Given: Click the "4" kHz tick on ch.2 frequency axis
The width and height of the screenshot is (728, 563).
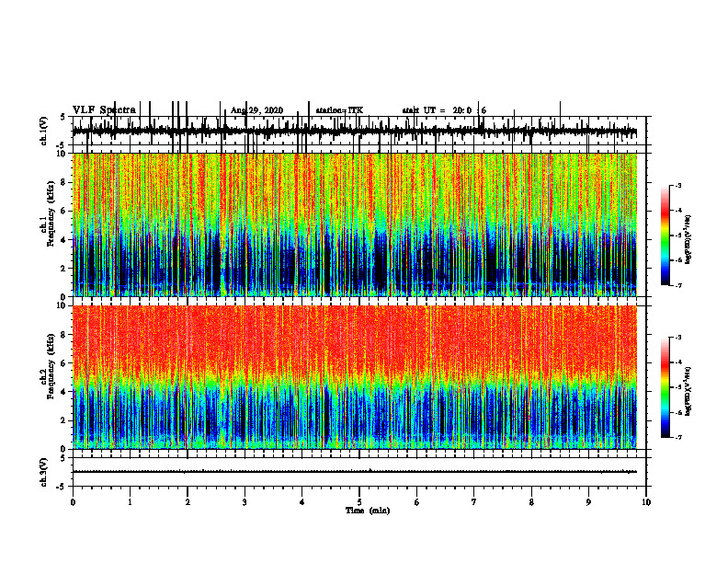Looking at the screenshot, I should [64, 392].
